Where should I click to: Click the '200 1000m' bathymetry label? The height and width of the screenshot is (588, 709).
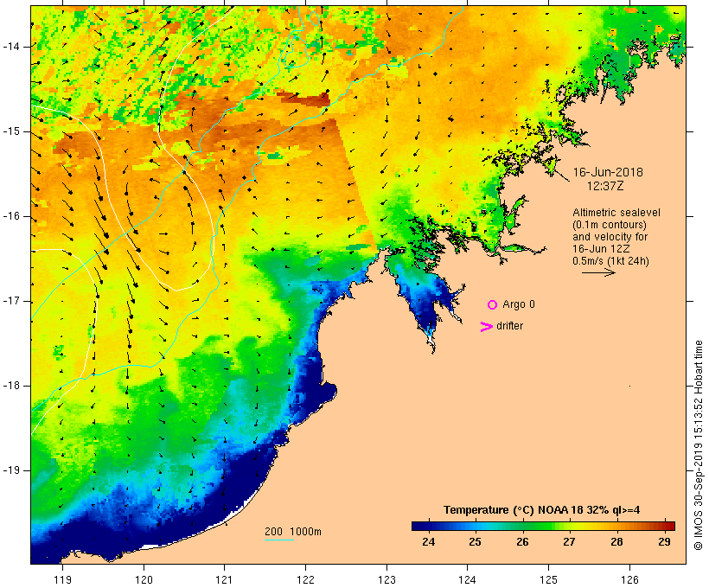[293, 532]
